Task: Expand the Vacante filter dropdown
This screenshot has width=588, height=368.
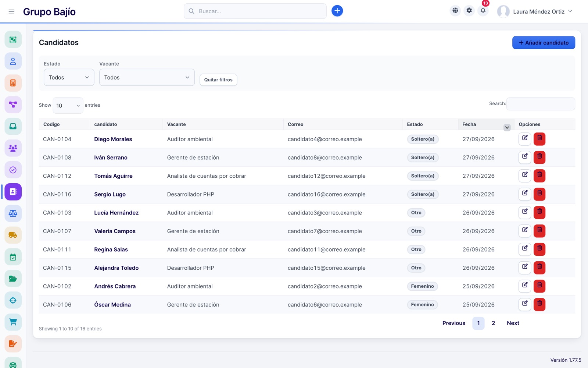Action: pos(147,77)
